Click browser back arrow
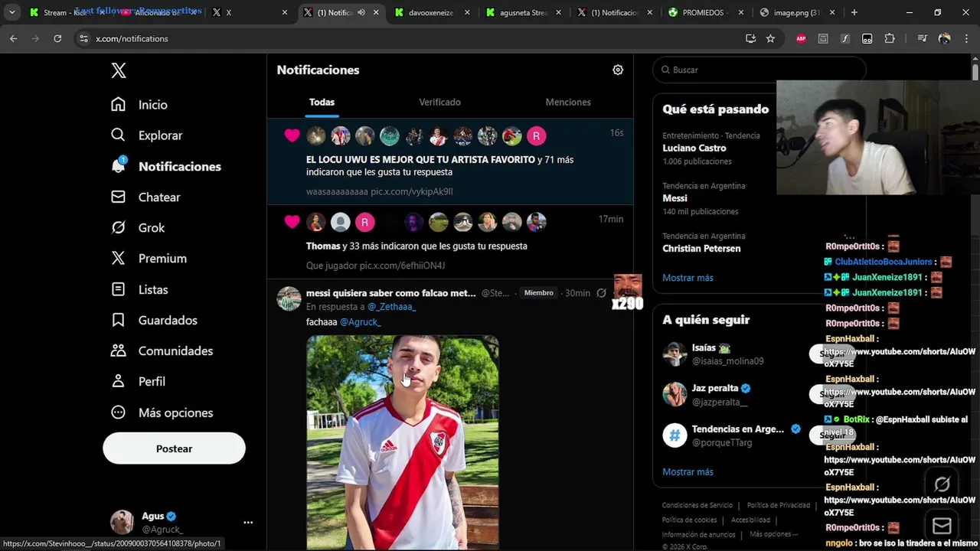 click(13, 38)
